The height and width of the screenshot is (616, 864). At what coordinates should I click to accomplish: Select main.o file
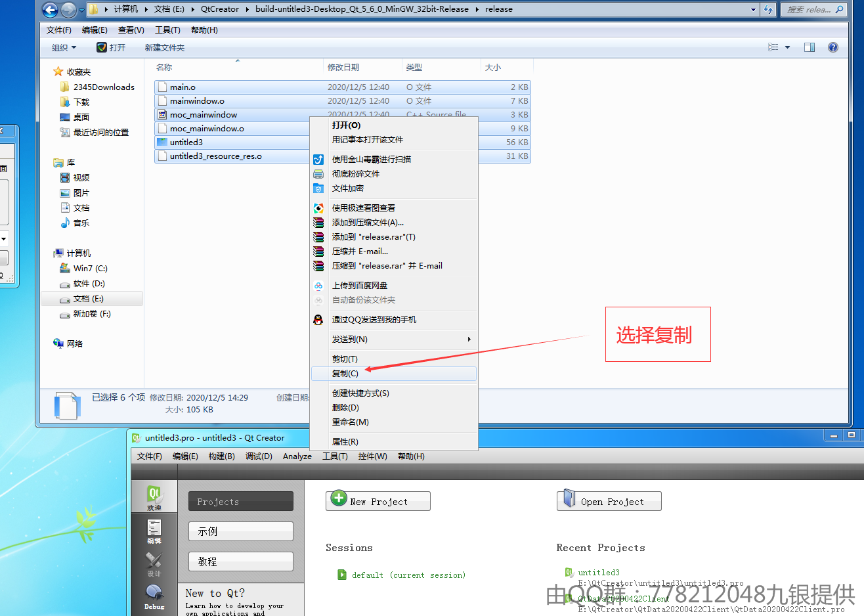[342, 87]
